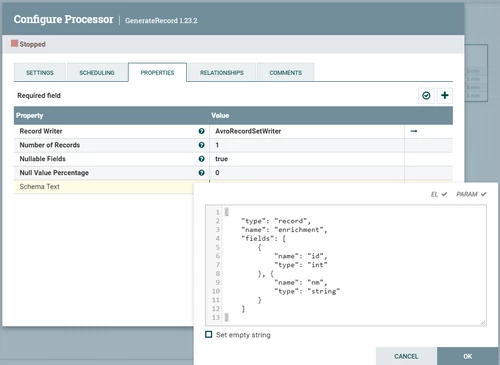Click the Nullable Fields property name
Screen dimensions: 500x365
(42, 159)
